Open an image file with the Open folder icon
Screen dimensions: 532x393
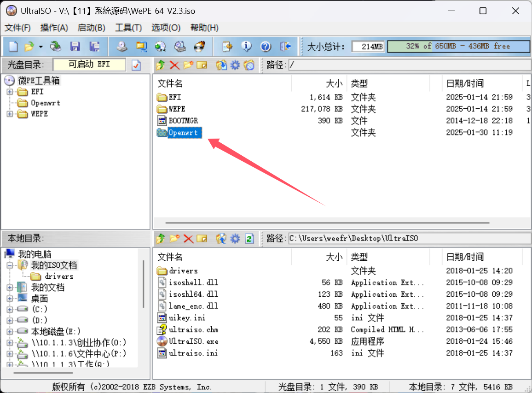[29, 46]
